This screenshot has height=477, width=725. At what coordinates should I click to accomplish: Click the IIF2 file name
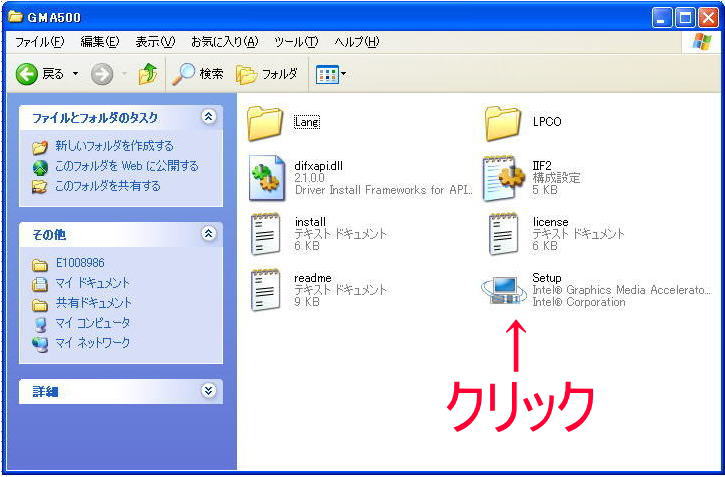[542, 165]
